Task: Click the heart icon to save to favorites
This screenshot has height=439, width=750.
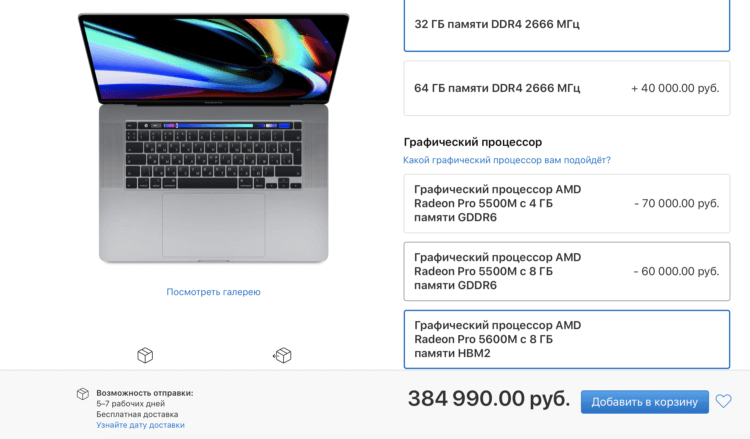Action: tap(723, 401)
